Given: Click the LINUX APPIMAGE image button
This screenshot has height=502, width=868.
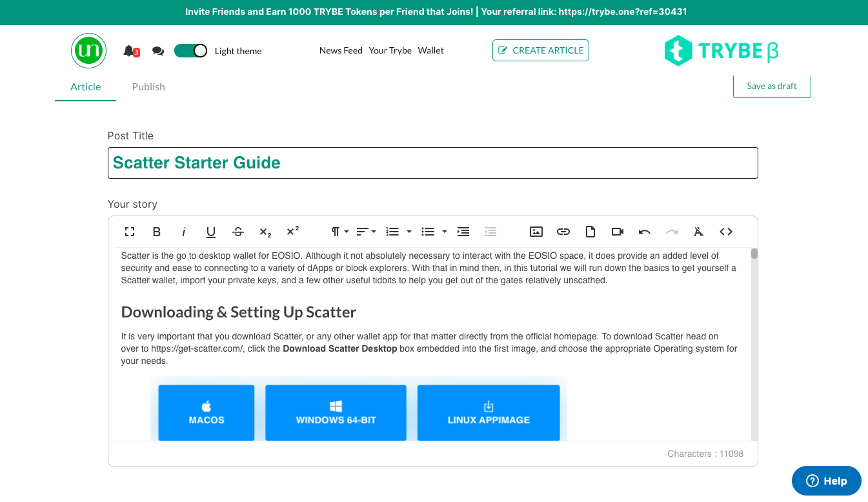Looking at the screenshot, I should pyautogui.click(x=489, y=413).
